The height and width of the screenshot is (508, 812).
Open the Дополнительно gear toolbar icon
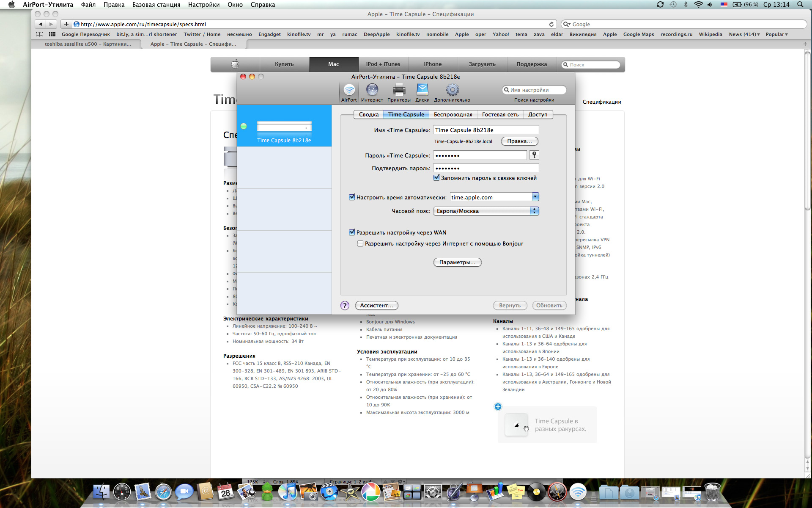452,92
